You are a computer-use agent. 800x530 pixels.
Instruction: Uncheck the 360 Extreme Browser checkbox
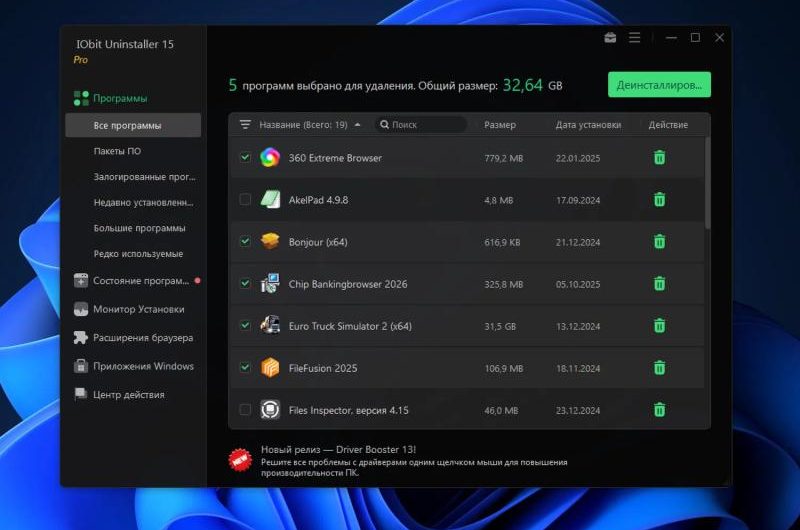[x=245, y=158]
